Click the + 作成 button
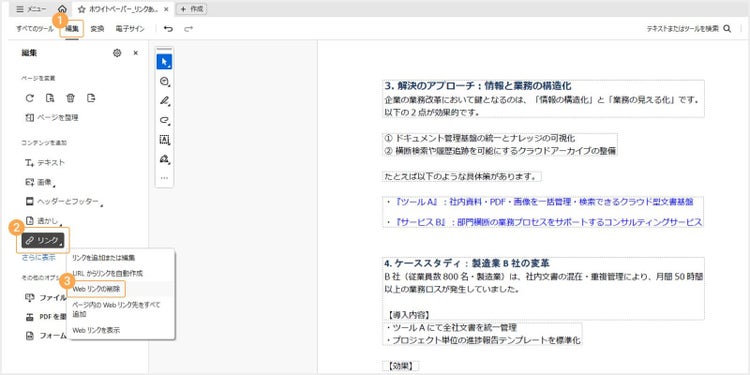The image size is (750, 375). pyautogui.click(x=191, y=9)
